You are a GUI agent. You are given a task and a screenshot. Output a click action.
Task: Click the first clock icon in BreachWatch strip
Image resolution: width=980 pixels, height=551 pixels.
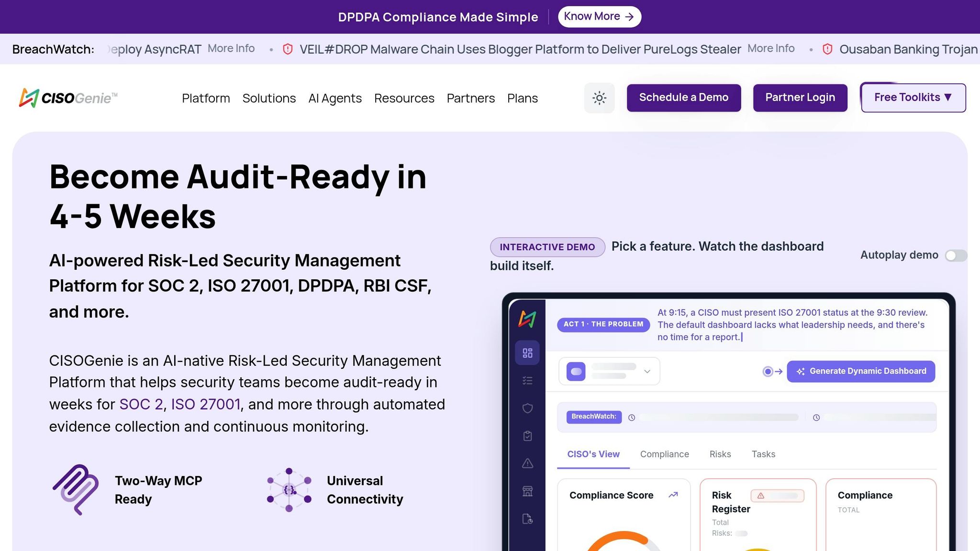tap(632, 418)
